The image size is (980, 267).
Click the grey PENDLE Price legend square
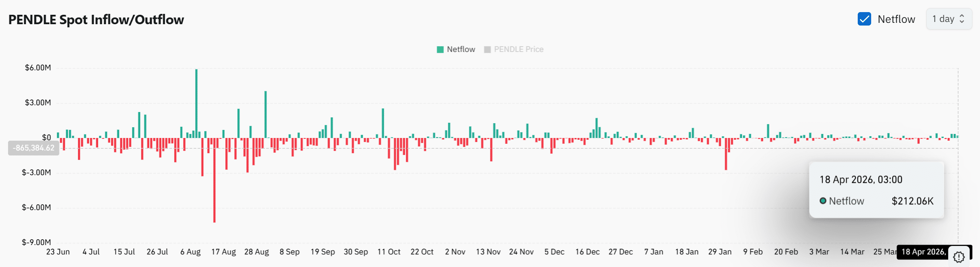tap(487, 49)
